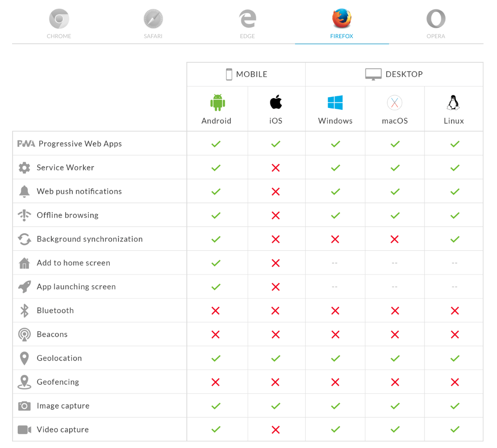This screenshot has height=448, width=497.
Task: Click the Android column label
Action: coord(216,120)
